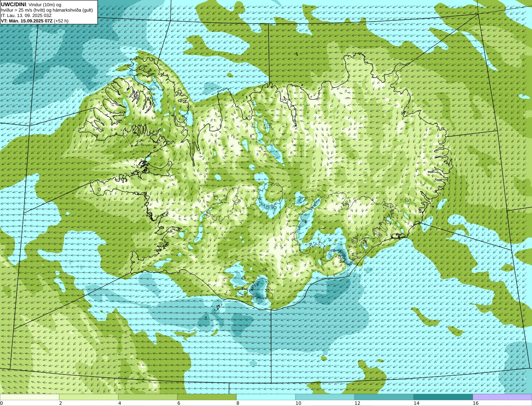
Task: Click the '0' label on the color scale
Action: 1,403
